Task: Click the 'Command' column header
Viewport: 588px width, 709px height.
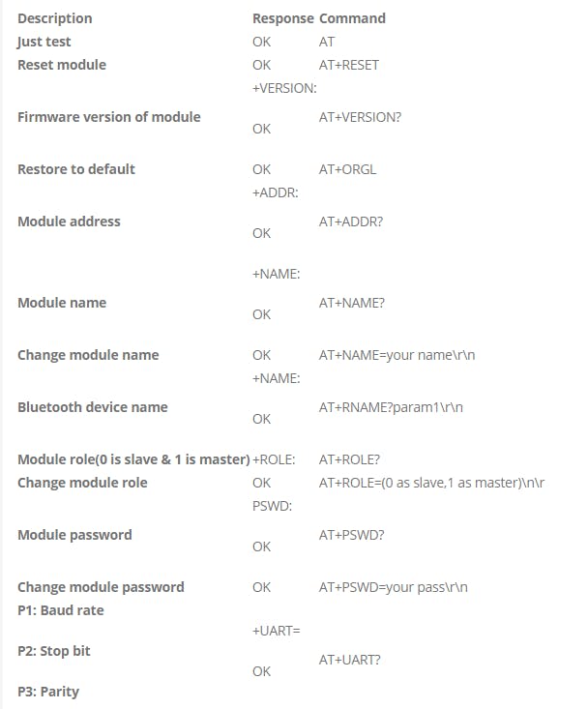Action: click(x=352, y=18)
